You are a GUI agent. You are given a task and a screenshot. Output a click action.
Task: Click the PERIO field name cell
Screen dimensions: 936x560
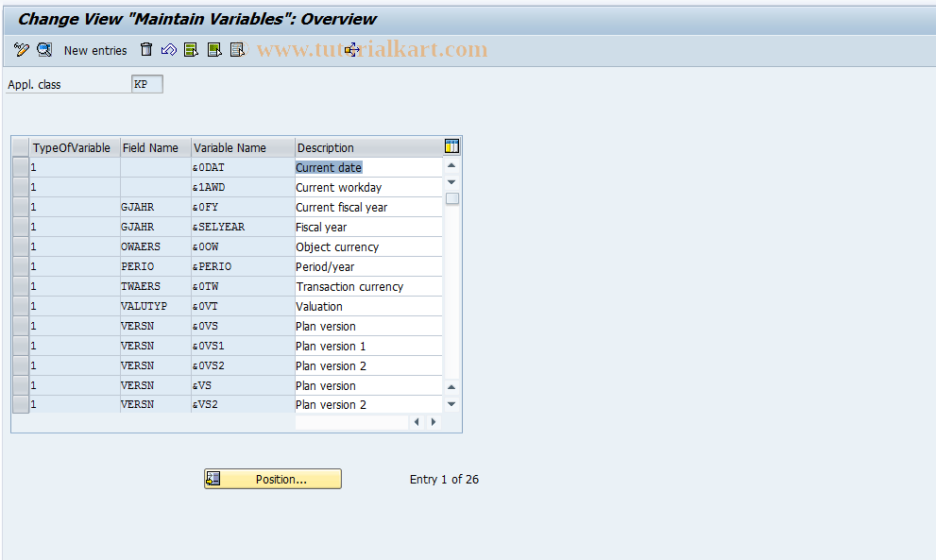tap(155, 266)
